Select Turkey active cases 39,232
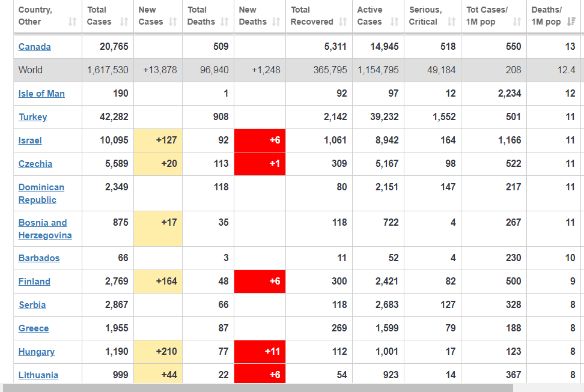 click(385, 117)
